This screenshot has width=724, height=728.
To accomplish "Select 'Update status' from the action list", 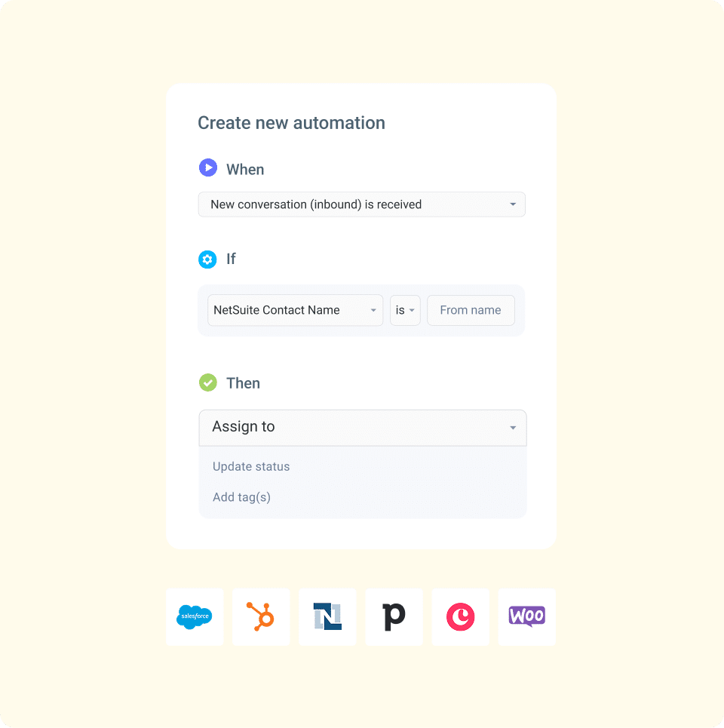I will (x=251, y=466).
